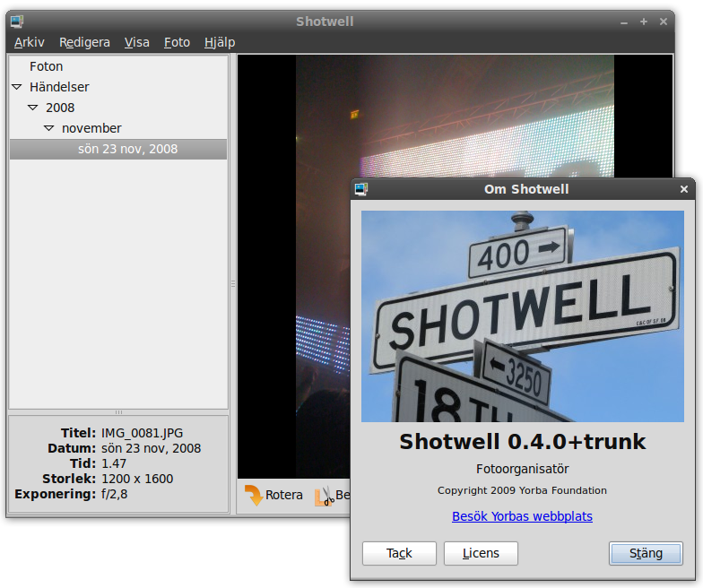Image resolution: width=703 pixels, height=588 pixels.
Task: Click the 2008 year label in sidebar
Action: (x=60, y=108)
